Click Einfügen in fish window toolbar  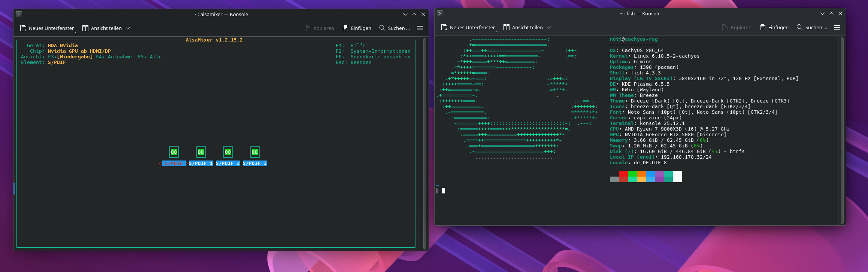point(774,27)
